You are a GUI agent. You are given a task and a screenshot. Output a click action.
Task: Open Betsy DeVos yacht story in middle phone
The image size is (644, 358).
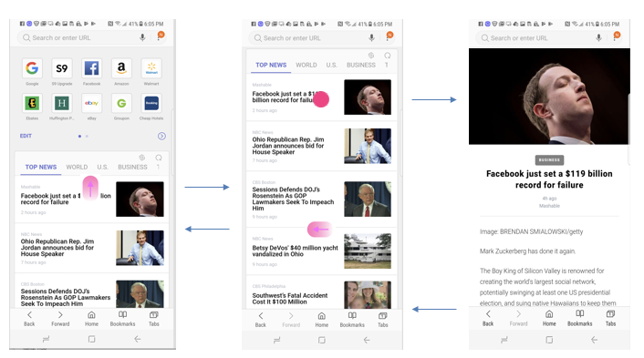coord(322,251)
